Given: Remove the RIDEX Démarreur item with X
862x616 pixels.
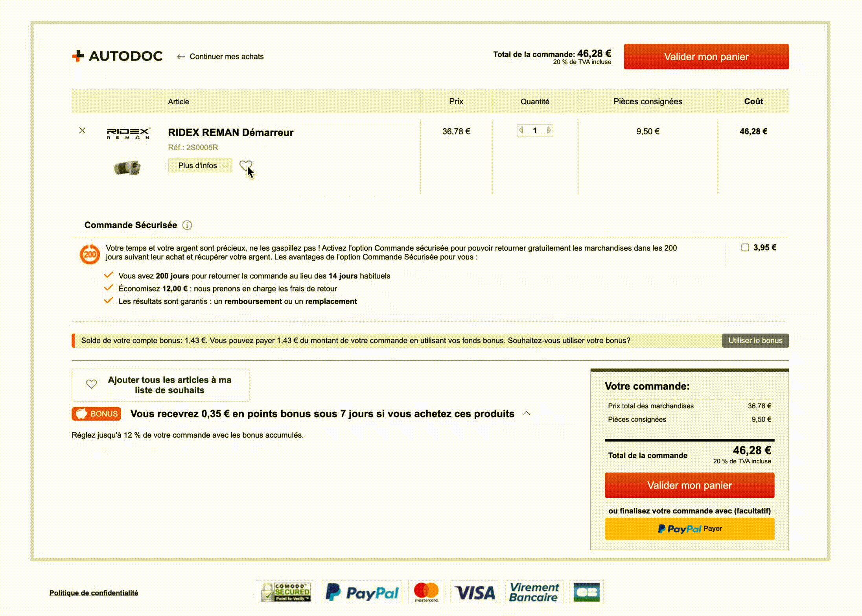Looking at the screenshot, I should point(82,130).
